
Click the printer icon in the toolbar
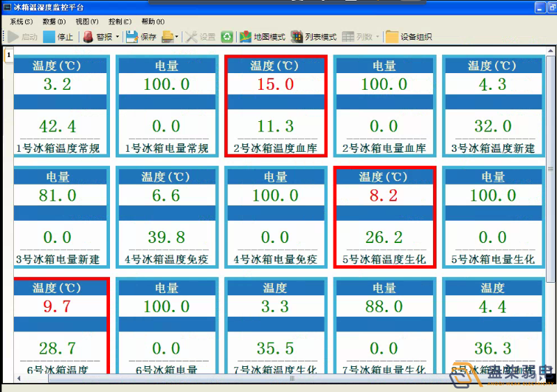coord(167,37)
